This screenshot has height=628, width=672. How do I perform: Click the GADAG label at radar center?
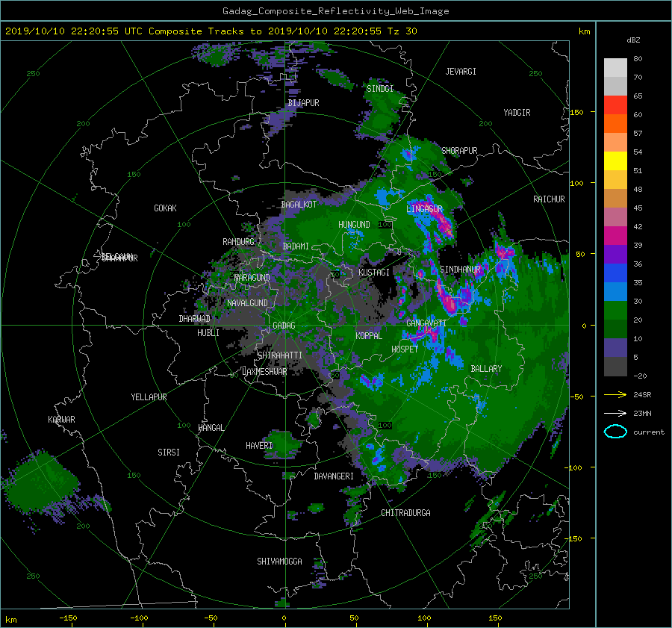pos(284,326)
